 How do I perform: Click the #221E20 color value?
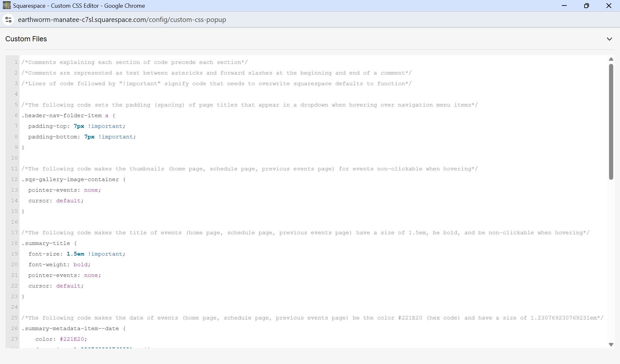72,339
